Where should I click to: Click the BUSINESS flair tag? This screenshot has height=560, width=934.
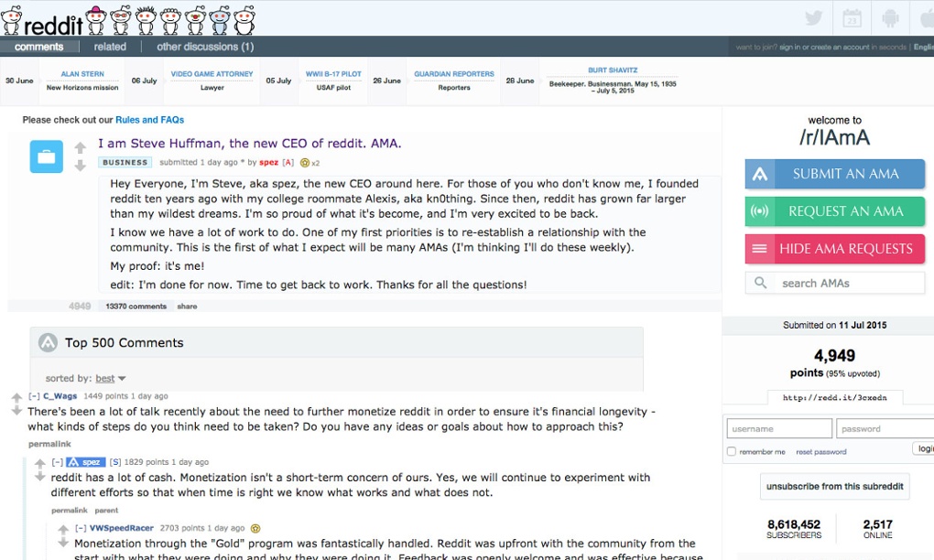click(125, 163)
